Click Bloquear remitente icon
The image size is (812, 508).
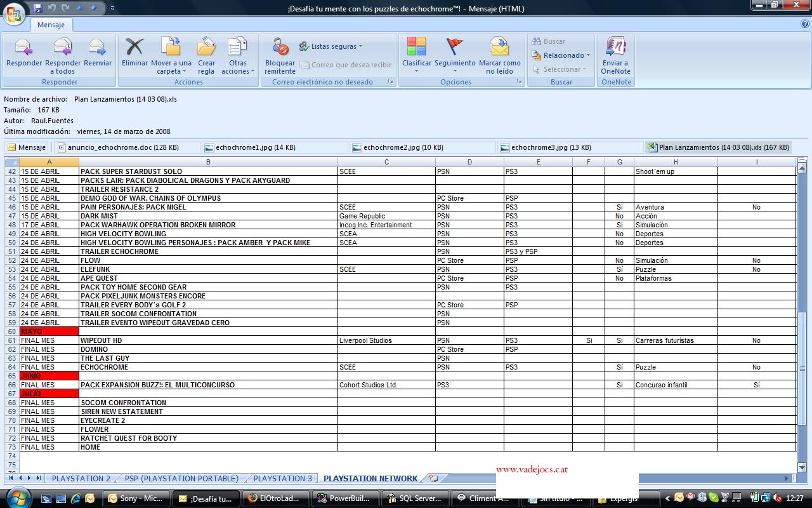tap(280, 48)
